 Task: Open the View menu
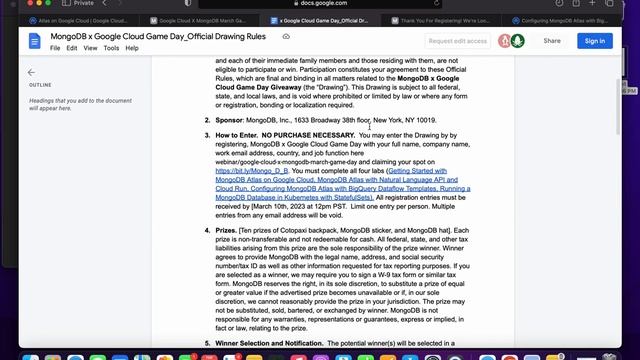[x=90, y=48]
